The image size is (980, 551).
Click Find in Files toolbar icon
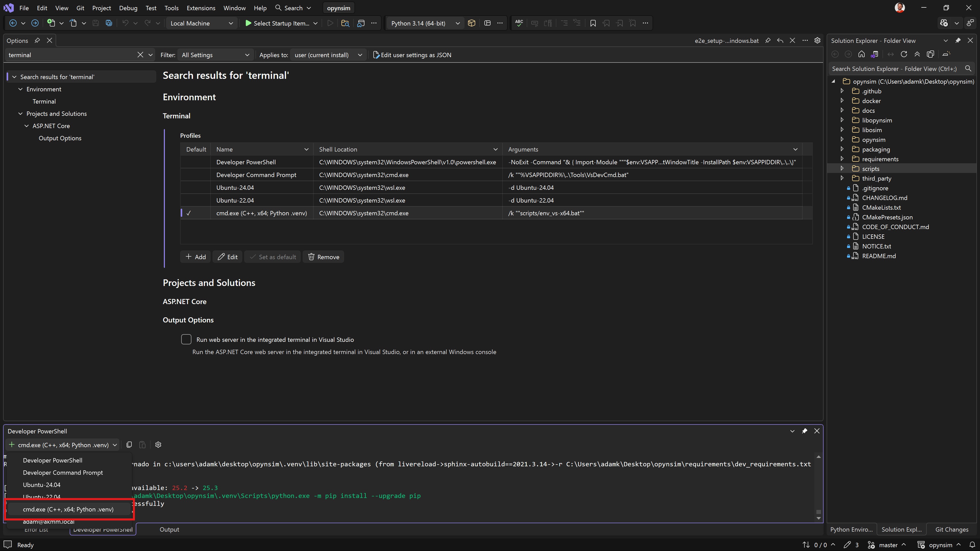click(x=345, y=23)
